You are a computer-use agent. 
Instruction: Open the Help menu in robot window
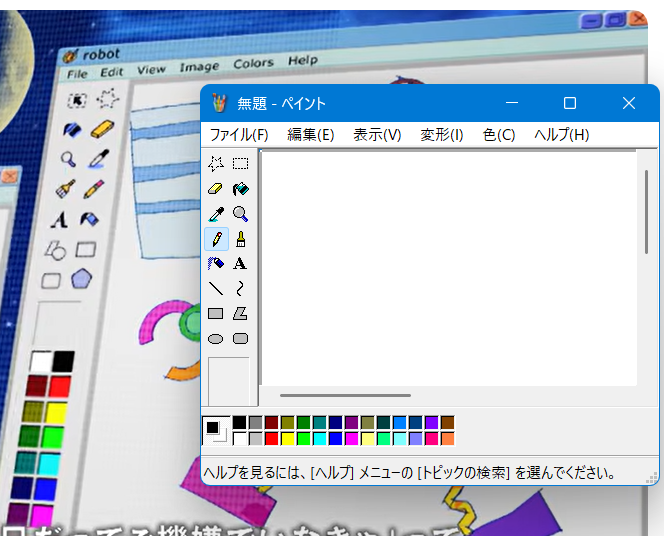coord(303,61)
